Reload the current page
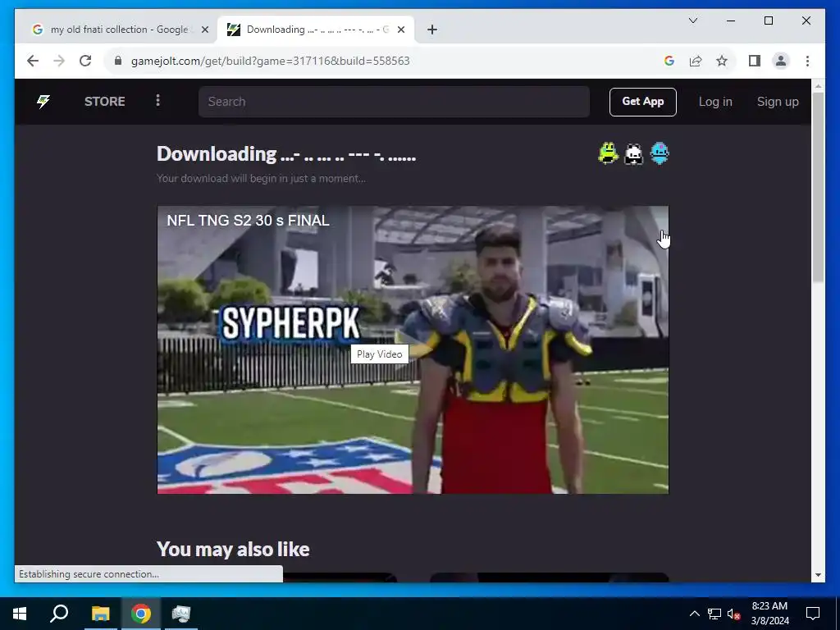The width and height of the screenshot is (840, 630). [85, 61]
